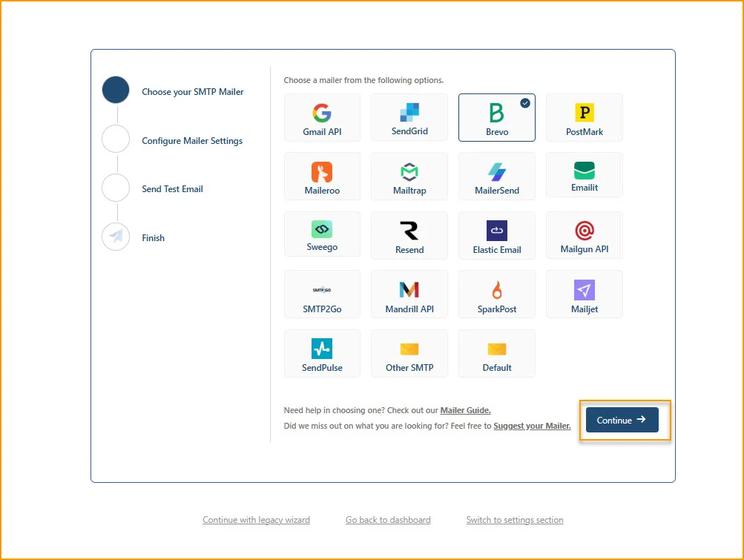Open the Suggest your Mailer link
744x560 pixels.
(532, 426)
